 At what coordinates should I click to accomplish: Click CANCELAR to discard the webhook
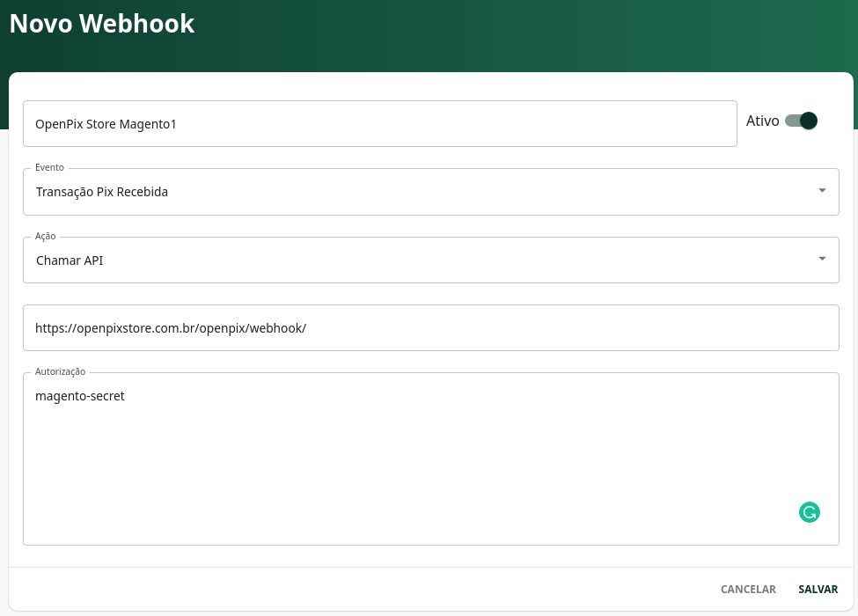(748, 589)
